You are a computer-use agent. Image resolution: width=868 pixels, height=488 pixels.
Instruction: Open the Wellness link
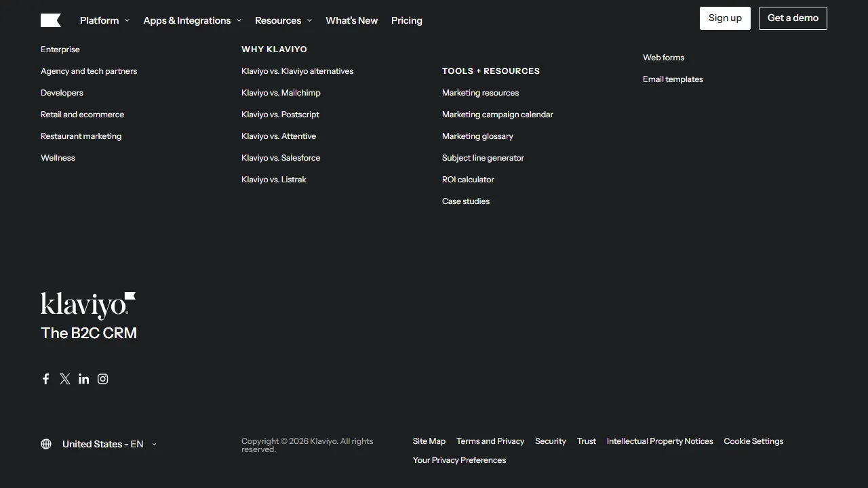point(58,158)
